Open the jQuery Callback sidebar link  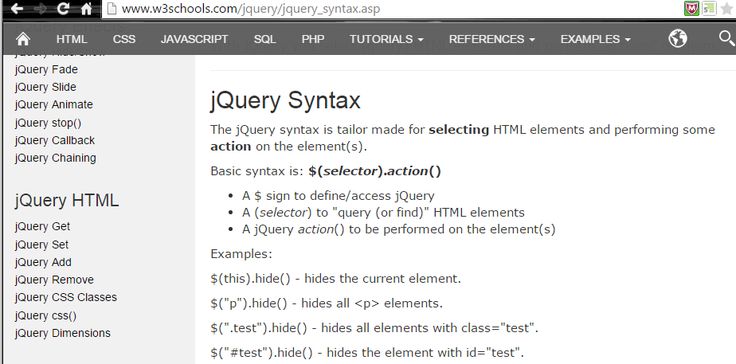[x=54, y=140]
